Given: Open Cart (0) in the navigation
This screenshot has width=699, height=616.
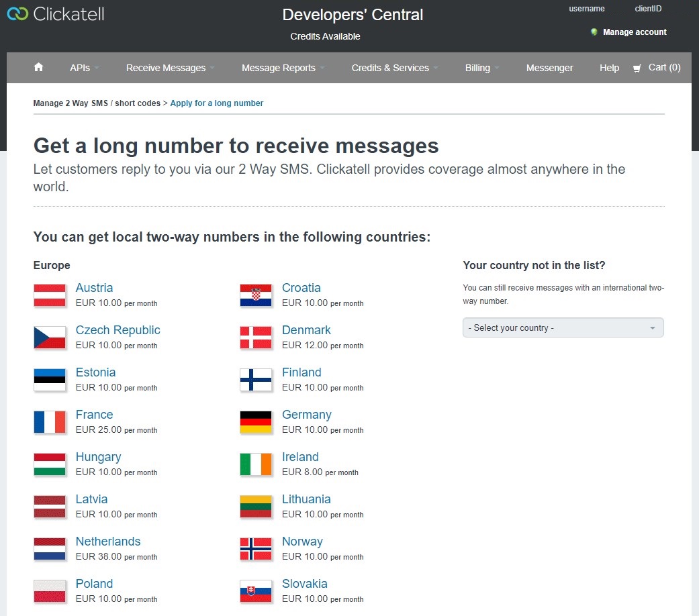Looking at the screenshot, I should coord(664,67).
